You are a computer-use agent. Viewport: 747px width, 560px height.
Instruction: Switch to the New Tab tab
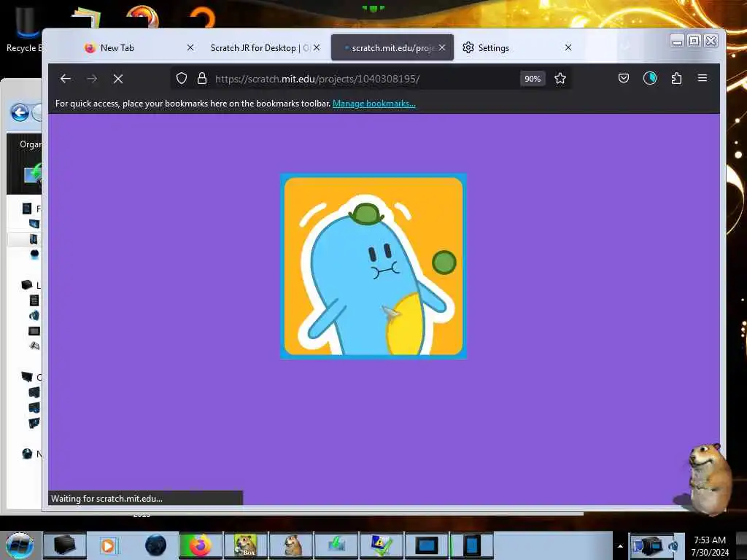coord(138,47)
